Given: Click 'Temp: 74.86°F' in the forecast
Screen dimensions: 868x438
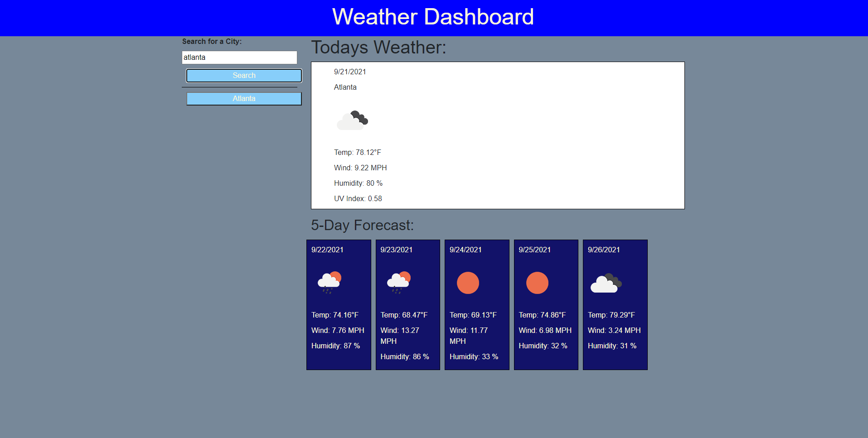Looking at the screenshot, I should (x=543, y=315).
